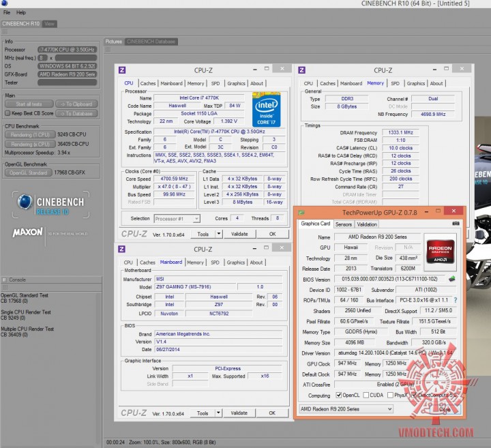Click the Cinebench app icon in title bar
The width and height of the screenshot is (491, 448).
[x=4, y=3]
